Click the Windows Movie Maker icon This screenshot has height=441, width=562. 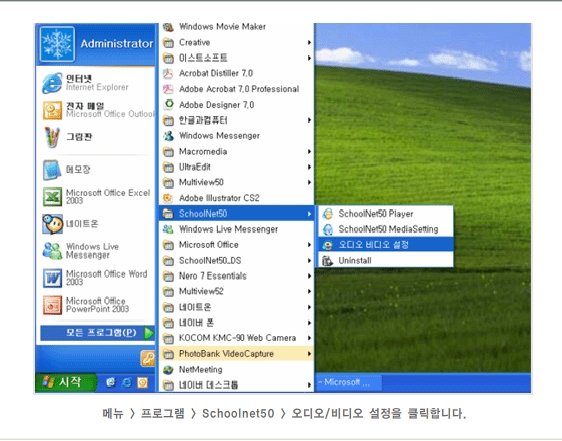coord(168,27)
